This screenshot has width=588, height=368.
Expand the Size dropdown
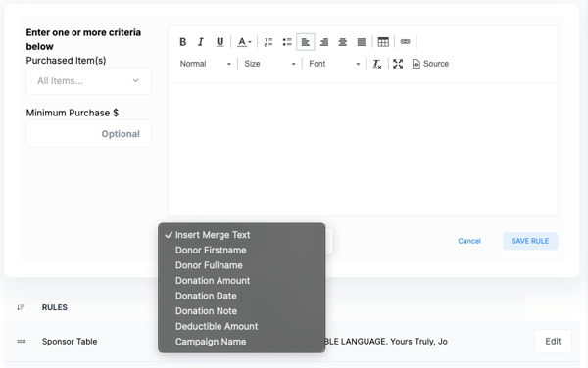[x=269, y=64]
